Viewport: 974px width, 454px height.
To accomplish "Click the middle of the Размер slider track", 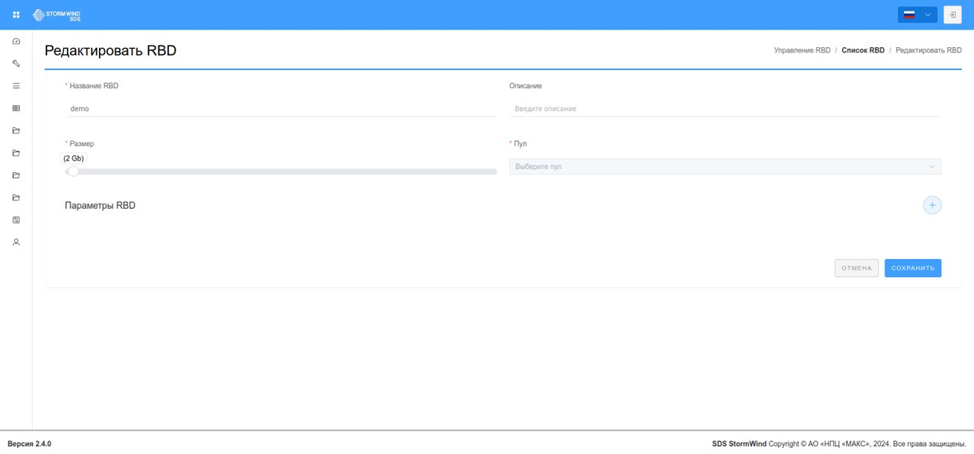I will pyautogui.click(x=281, y=171).
